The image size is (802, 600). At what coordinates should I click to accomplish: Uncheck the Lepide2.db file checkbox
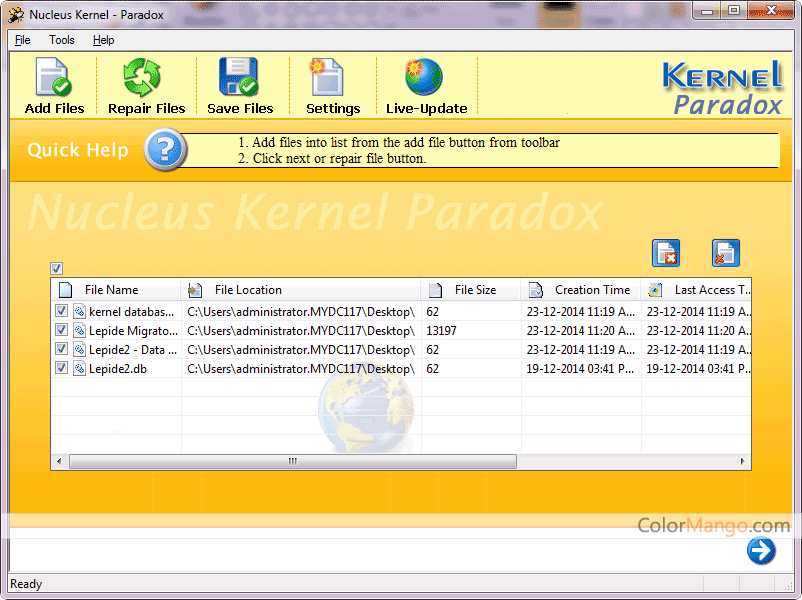[x=62, y=369]
